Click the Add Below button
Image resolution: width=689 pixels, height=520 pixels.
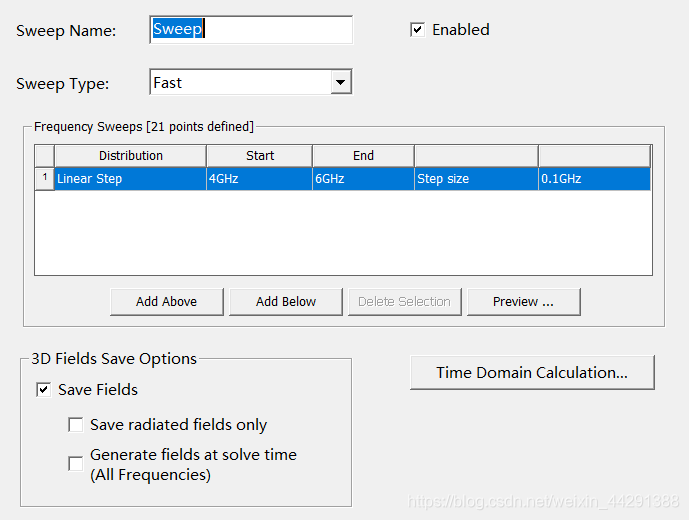pos(286,302)
